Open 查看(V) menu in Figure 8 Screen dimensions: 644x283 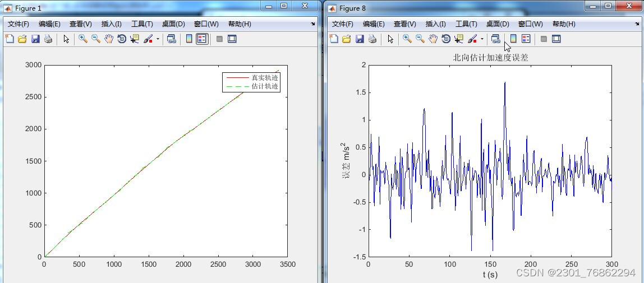(x=404, y=24)
